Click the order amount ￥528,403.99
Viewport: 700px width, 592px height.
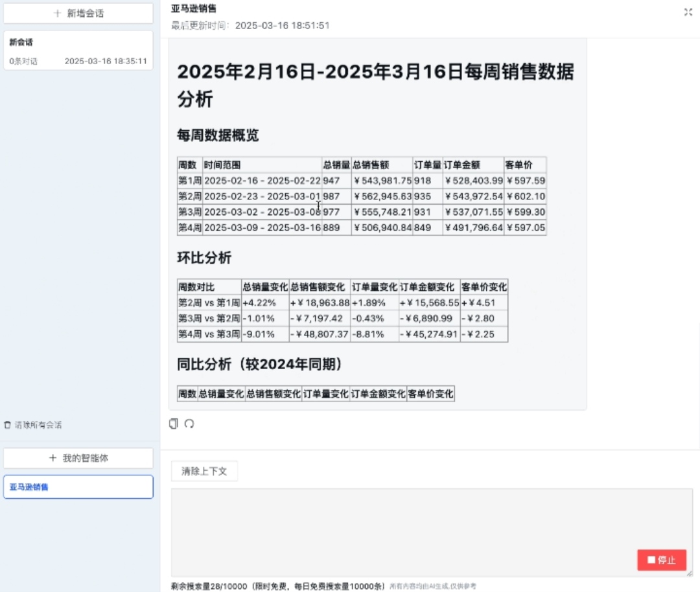click(x=473, y=181)
